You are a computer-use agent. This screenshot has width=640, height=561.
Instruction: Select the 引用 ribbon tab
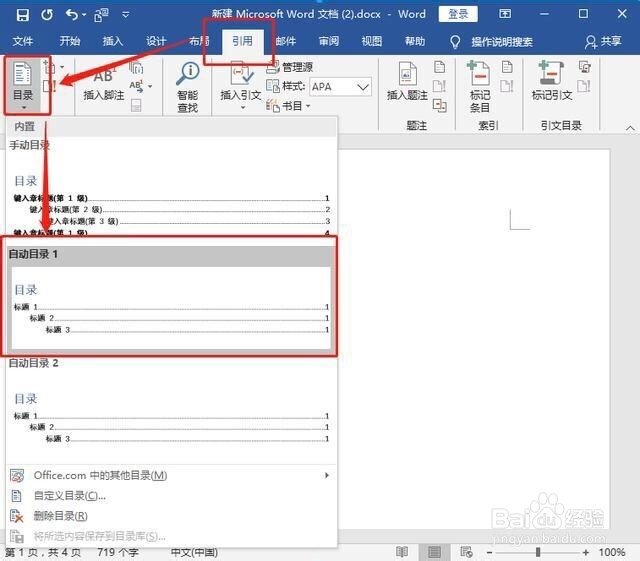242,41
